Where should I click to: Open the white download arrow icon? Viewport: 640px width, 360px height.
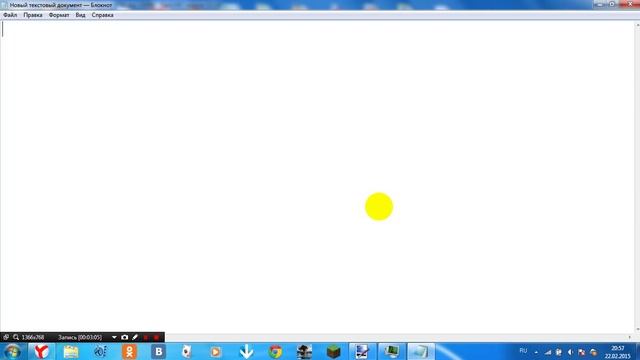click(x=246, y=351)
